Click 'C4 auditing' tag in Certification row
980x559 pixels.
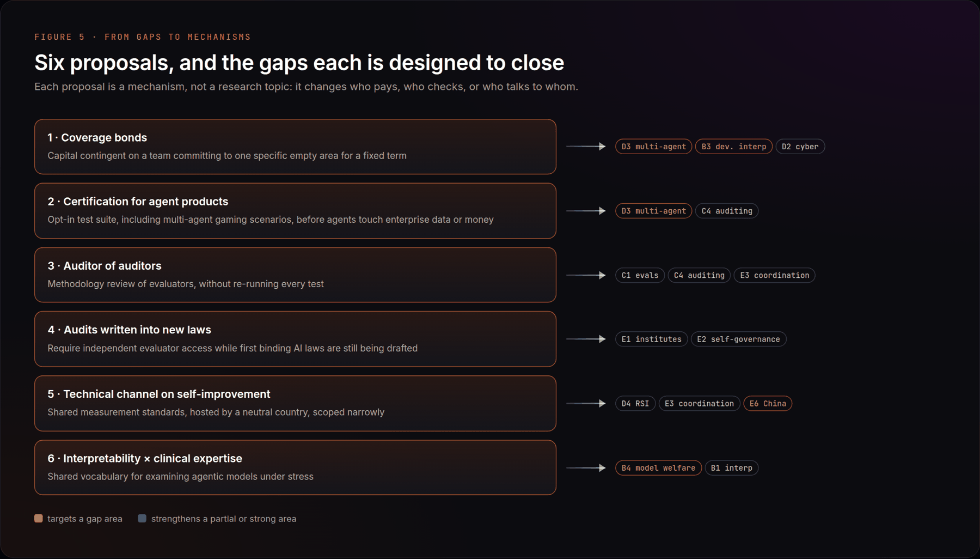click(726, 211)
